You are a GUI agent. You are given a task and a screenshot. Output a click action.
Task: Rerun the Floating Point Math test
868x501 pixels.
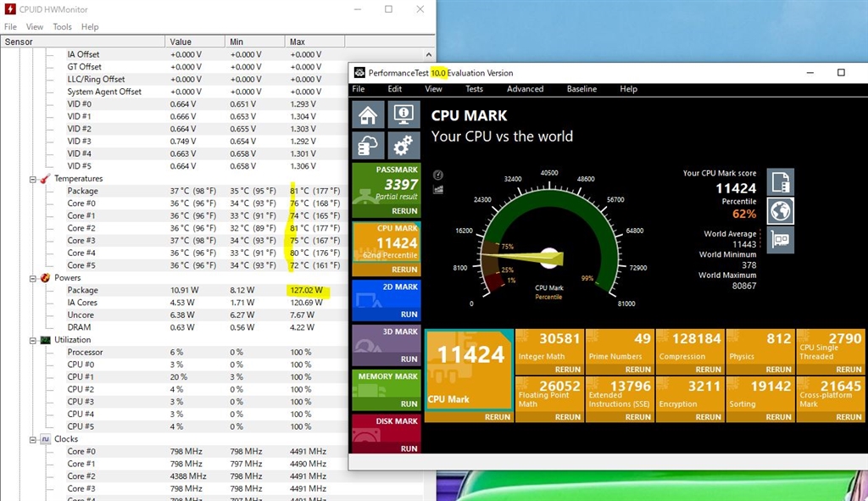(567, 417)
